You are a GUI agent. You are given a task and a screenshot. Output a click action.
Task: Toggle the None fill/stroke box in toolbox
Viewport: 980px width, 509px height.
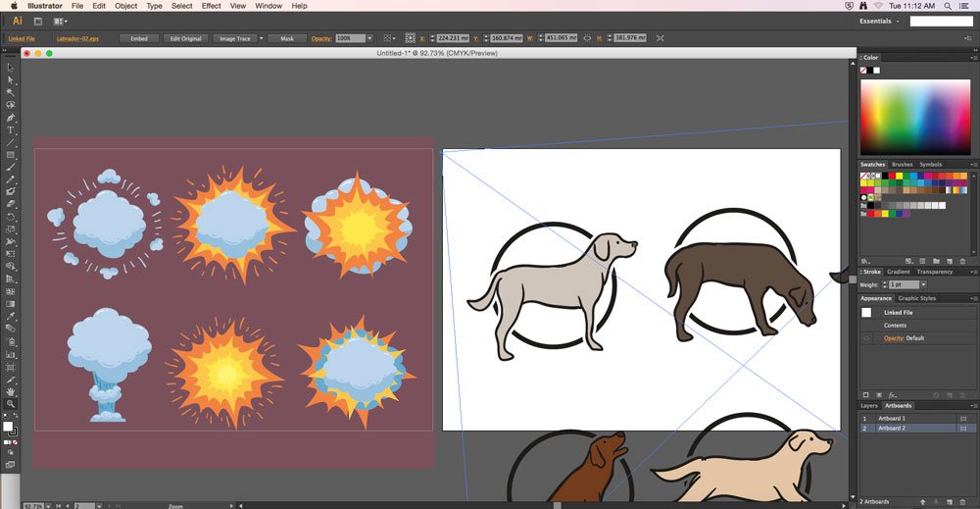point(15,442)
